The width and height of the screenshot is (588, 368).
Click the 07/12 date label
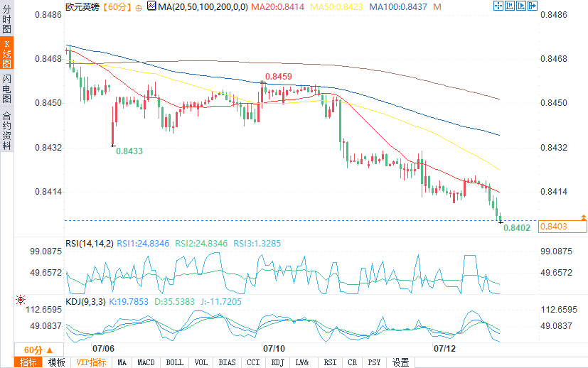coord(445,349)
